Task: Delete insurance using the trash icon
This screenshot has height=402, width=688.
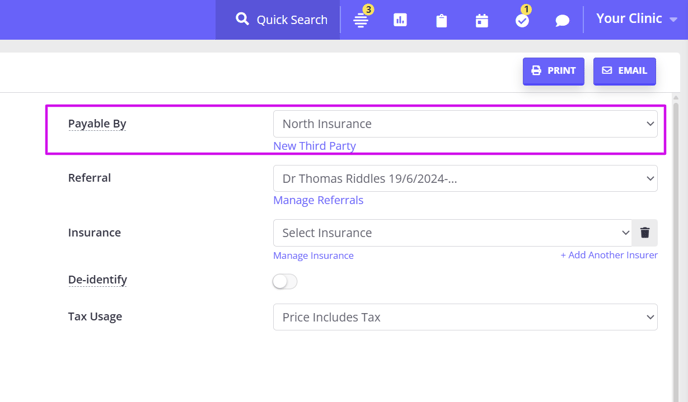Action: tap(645, 233)
